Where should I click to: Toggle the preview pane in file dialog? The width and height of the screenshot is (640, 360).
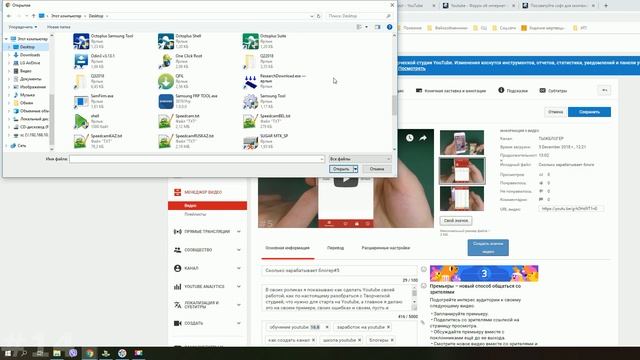click(378, 27)
